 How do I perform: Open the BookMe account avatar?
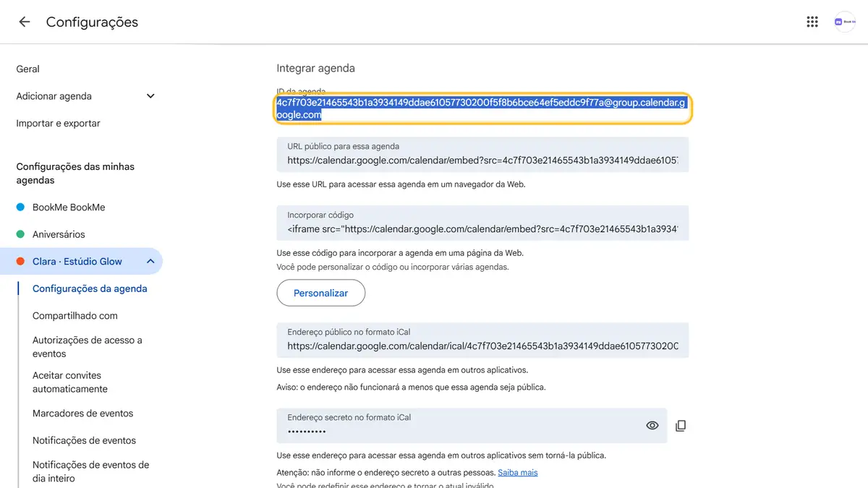845,22
